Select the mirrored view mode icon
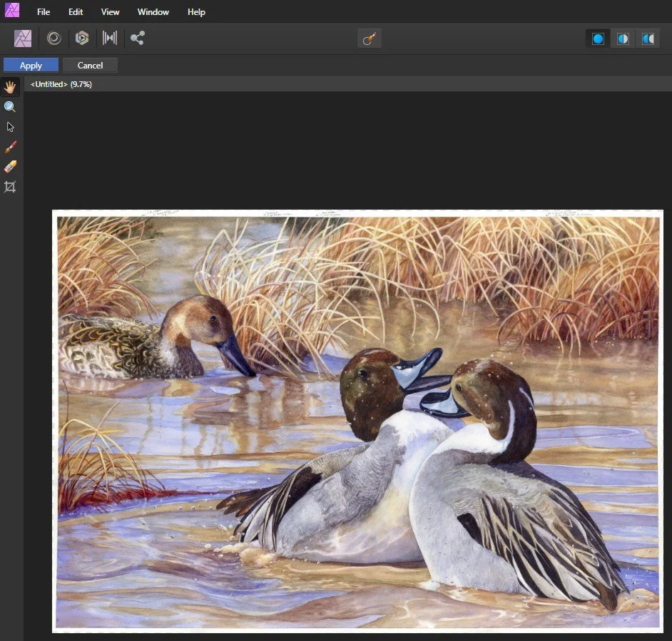Image resolution: width=672 pixels, height=641 pixels. point(648,39)
